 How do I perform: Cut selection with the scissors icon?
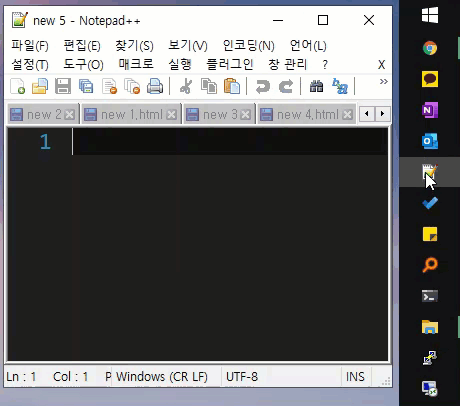click(x=186, y=86)
